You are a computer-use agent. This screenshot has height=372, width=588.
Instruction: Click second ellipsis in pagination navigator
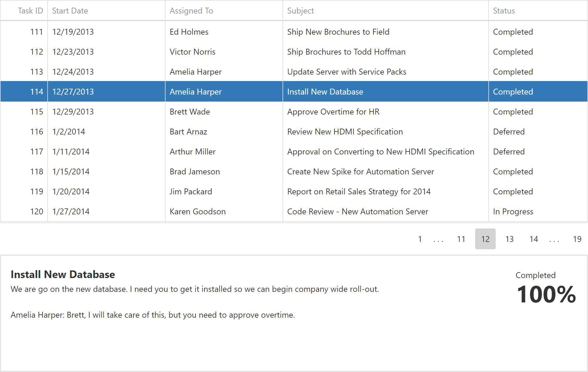click(554, 239)
